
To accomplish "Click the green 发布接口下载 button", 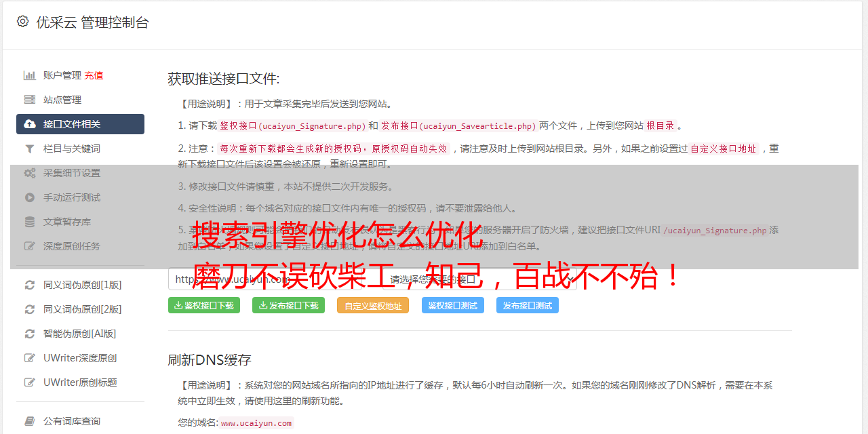I will coord(288,305).
